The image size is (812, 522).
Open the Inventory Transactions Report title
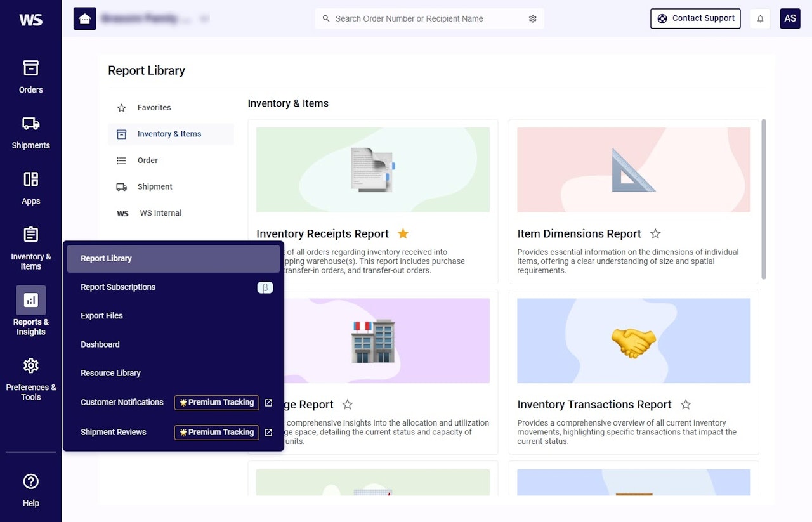[x=594, y=405]
